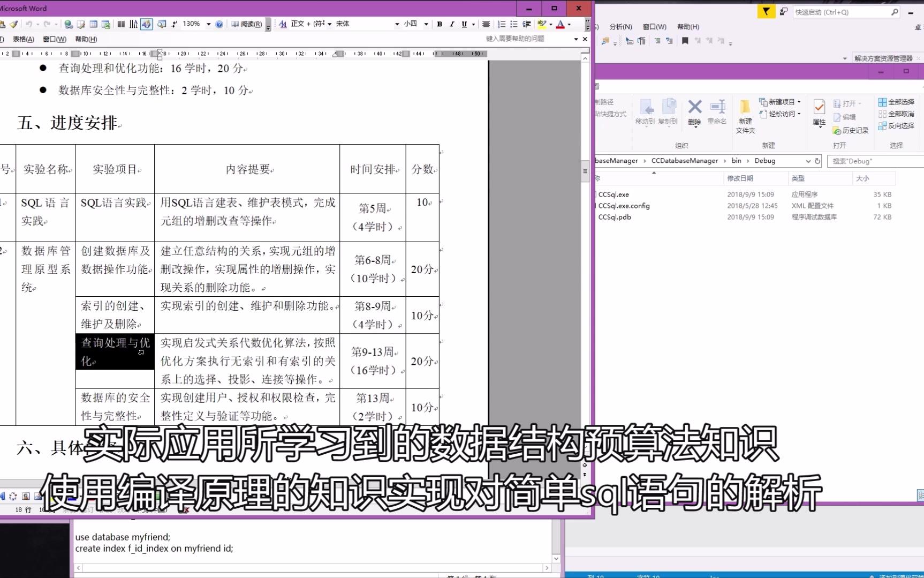This screenshot has width=924, height=578.
Task: Click the bookmark icon in Visual Studio toolbar
Action: [685, 41]
